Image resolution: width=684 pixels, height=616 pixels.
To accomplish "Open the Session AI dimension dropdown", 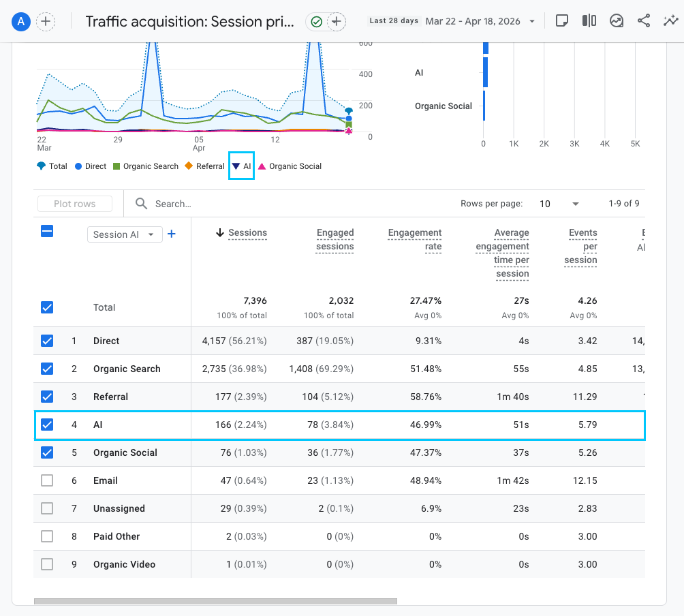I will [124, 234].
